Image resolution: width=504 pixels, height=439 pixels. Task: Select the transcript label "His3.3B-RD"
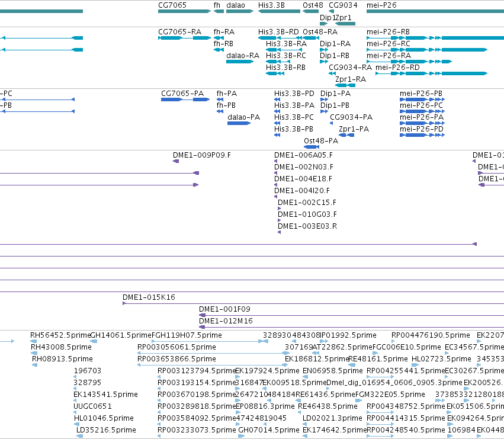278,32
